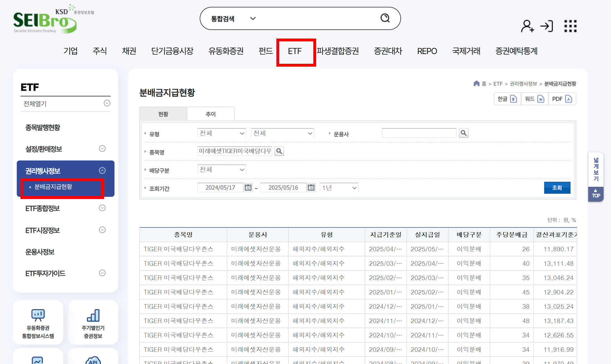Screen dimensions: 611x364
Task: Open the 증권예탁통계 top menu
Action: [x=516, y=51]
